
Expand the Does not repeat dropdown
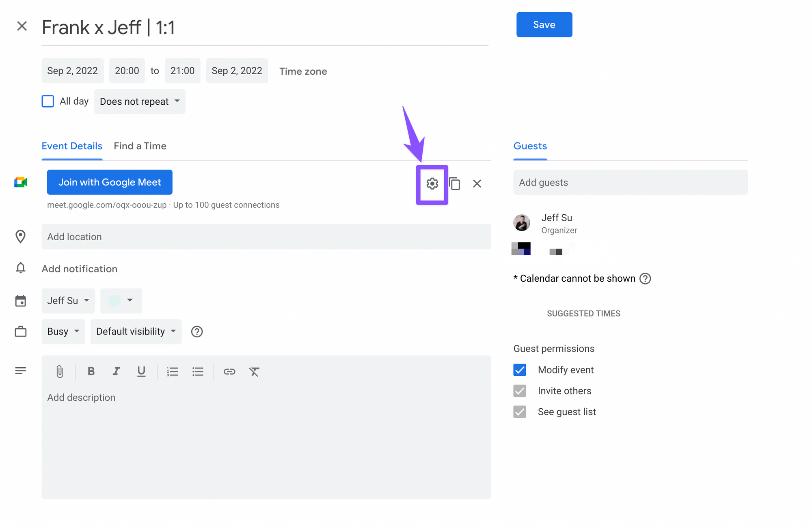coord(140,101)
